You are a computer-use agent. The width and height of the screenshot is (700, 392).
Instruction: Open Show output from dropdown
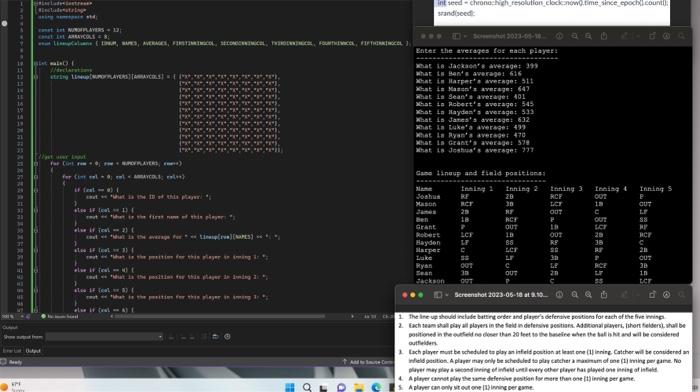(104, 337)
